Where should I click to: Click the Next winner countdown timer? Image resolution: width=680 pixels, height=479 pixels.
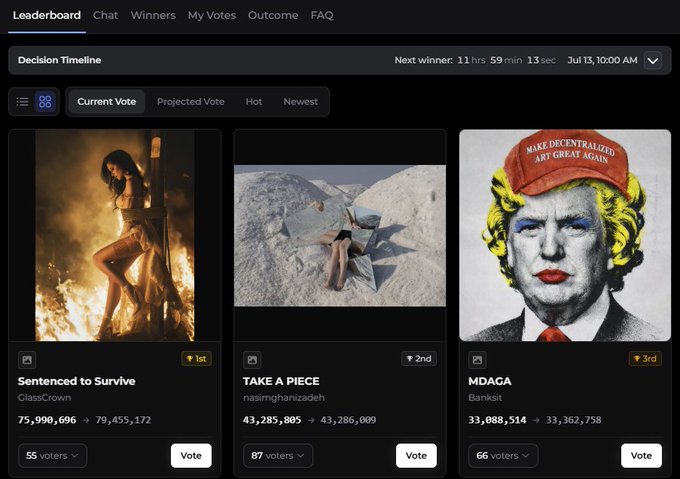coord(475,60)
